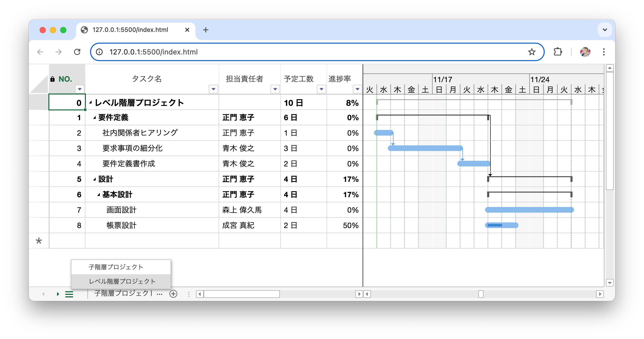The width and height of the screenshot is (644, 339).
Task: Select the タスク名 column header
Action: 152,79
